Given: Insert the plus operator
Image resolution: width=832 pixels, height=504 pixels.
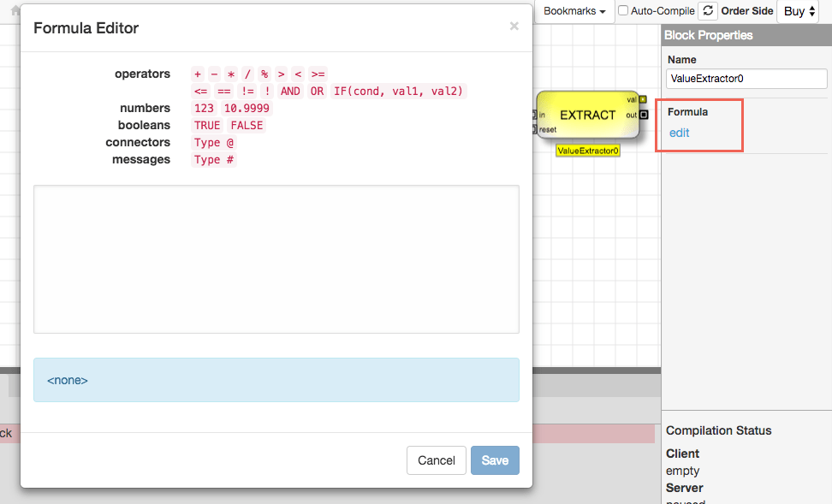Looking at the screenshot, I should 198,74.
